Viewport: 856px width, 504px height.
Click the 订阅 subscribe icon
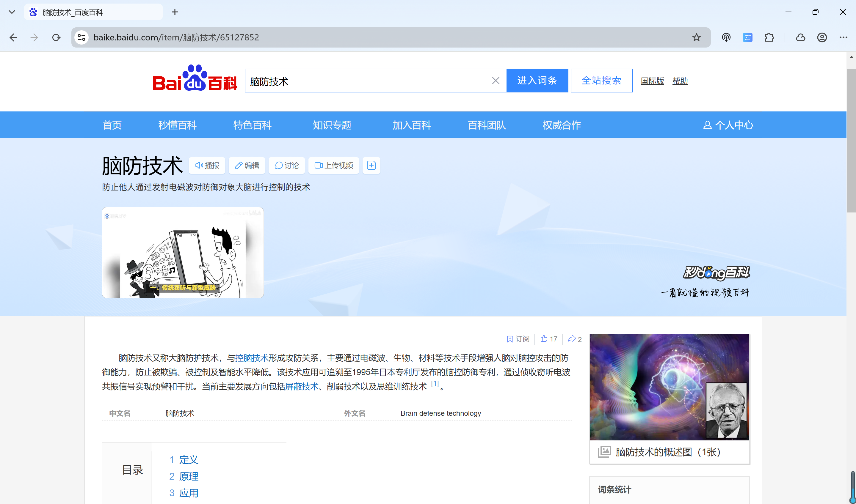518,338
